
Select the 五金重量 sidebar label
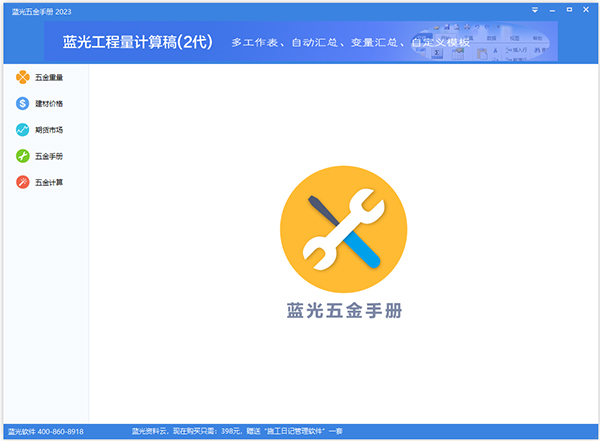tap(49, 77)
